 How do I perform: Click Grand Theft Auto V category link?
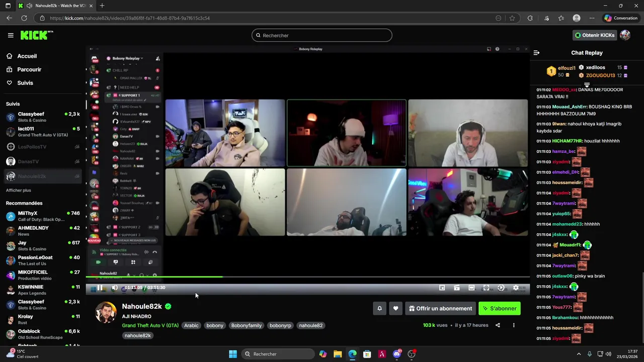(x=150, y=325)
